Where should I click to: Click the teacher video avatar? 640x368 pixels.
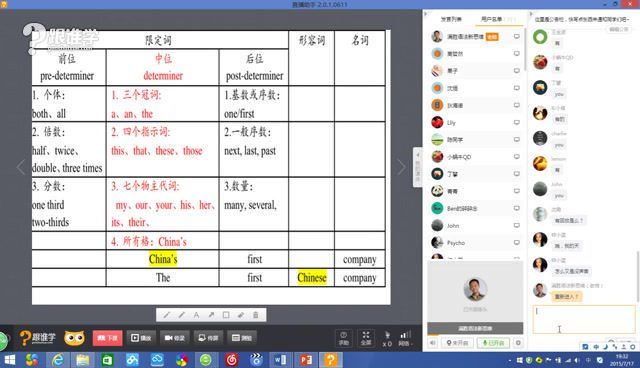click(x=475, y=288)
